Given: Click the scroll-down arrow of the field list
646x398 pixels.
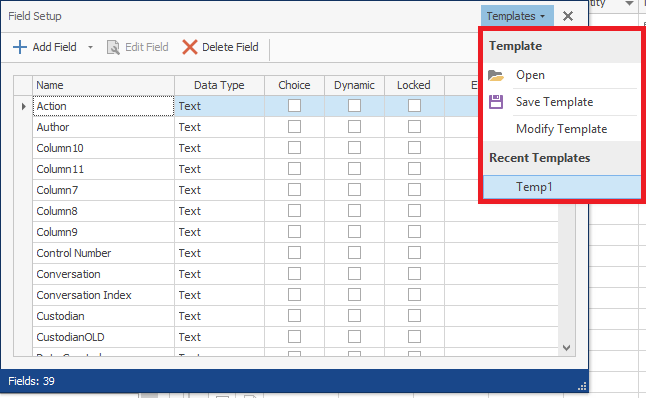Looking at the screenshot, I should [566, 348].
